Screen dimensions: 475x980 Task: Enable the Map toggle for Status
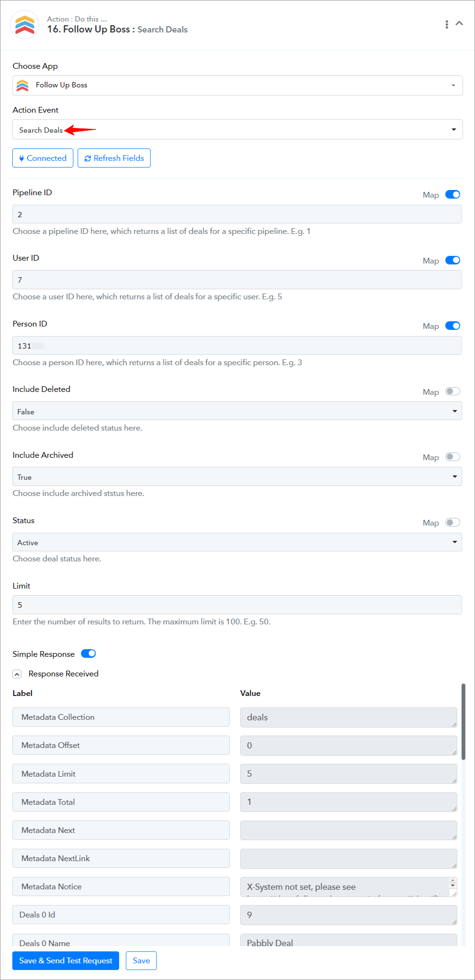(x=453, y=522)
